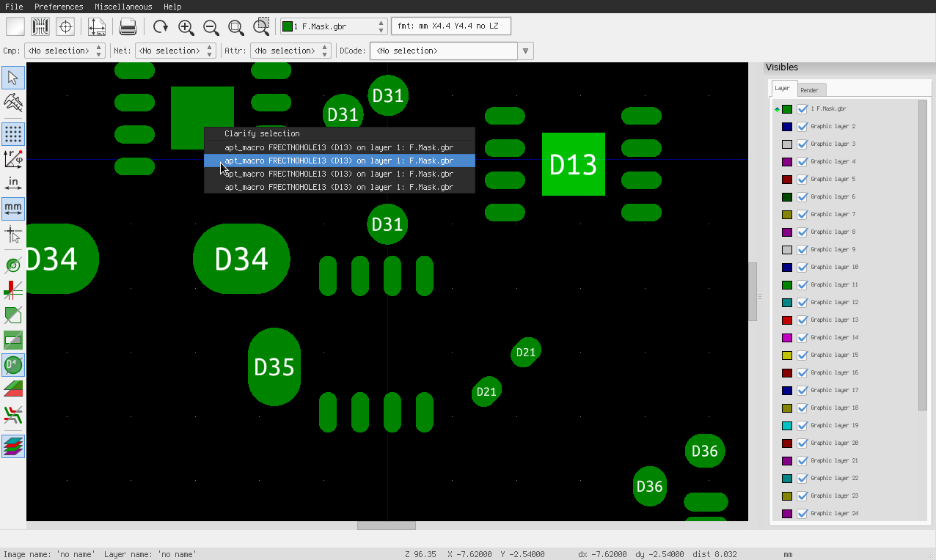Uncheck Graphic layer 2 visibility checkbox

point(802,126)
